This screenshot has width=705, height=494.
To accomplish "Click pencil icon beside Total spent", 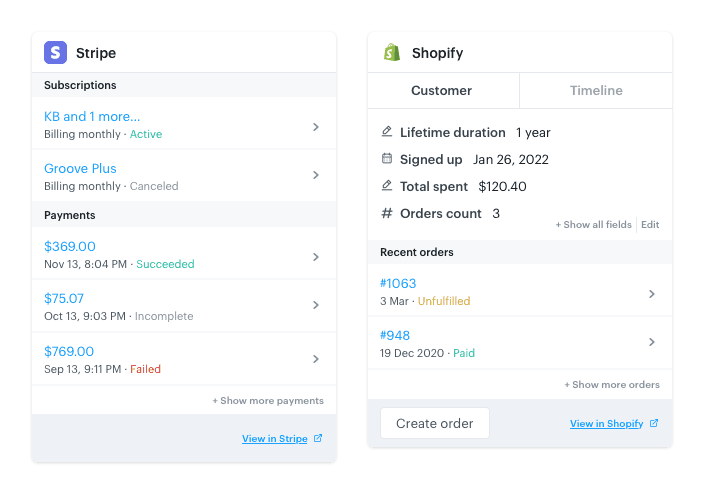I will [x=387, y=186].
